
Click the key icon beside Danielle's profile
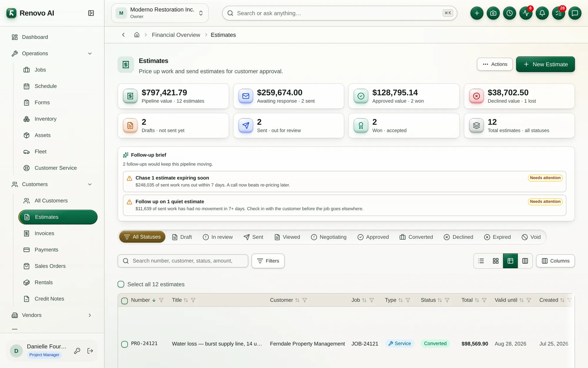click(77, 351)
